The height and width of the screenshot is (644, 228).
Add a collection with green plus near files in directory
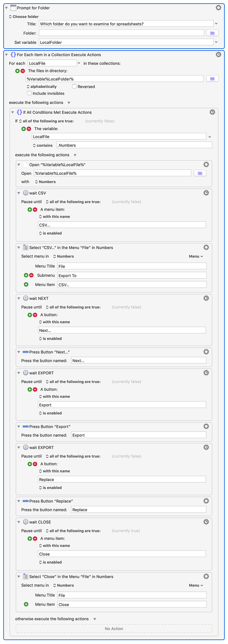pos(18,71)
